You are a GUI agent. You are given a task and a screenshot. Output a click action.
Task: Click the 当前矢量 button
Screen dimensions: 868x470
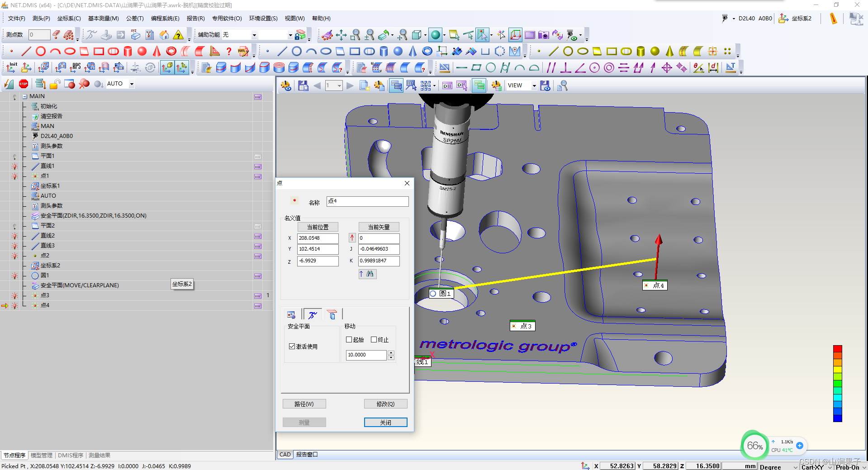tap(379, 227)
